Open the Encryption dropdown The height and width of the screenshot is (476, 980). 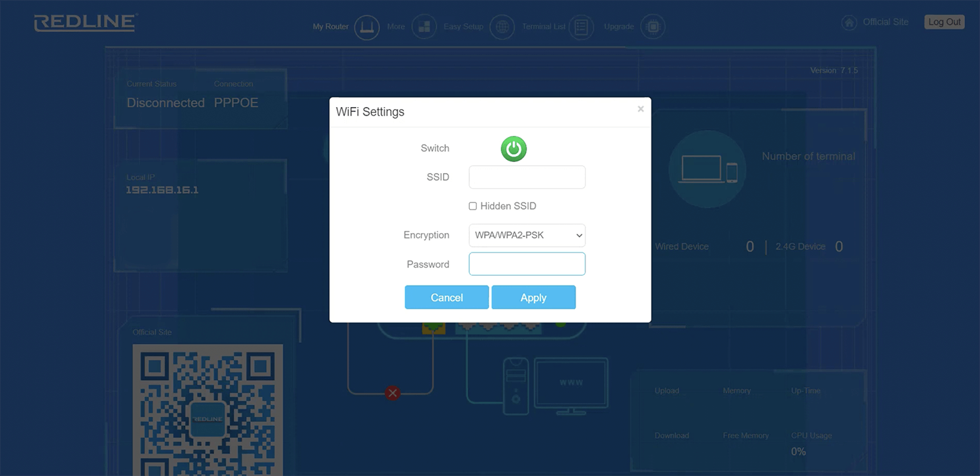point(527,236)
